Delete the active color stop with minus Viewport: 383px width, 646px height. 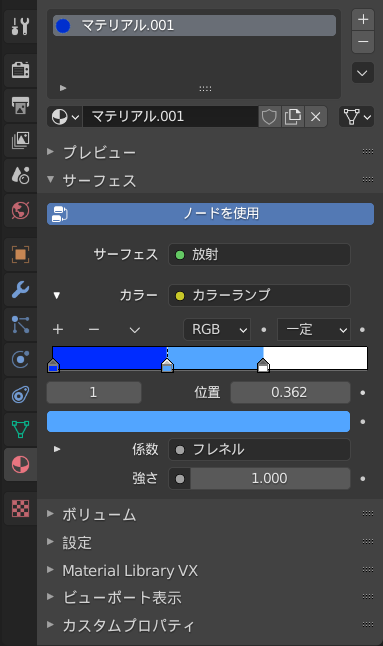[x=94, y=330]
